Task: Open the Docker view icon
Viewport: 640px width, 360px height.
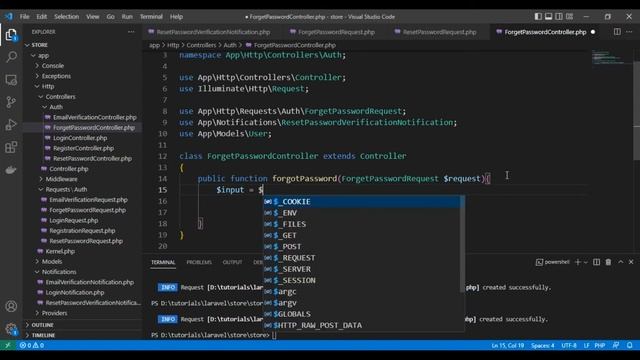Action: pos(11,169)
